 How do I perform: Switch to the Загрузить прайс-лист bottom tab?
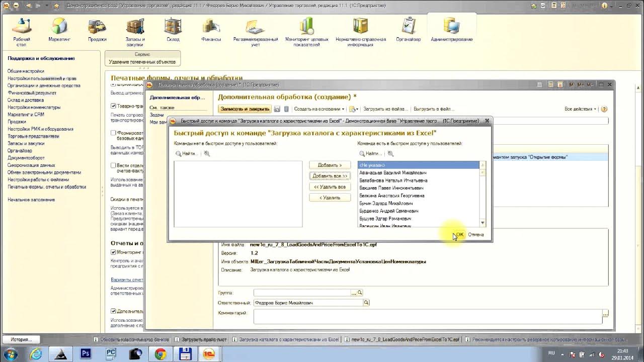click(201, 339)
